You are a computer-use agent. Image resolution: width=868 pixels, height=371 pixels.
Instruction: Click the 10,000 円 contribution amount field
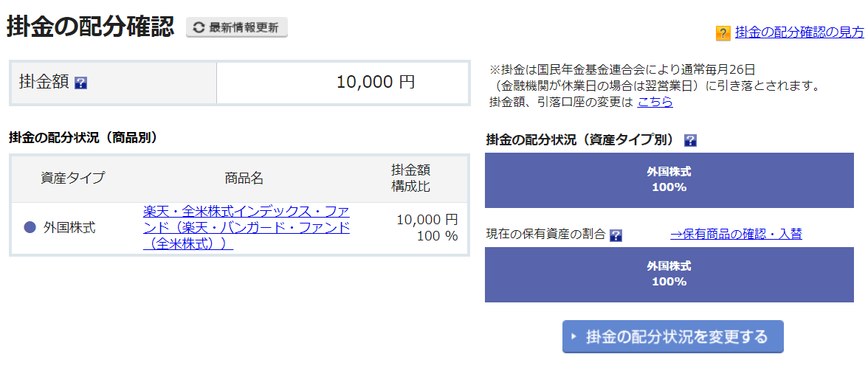(x=342, y=83)
